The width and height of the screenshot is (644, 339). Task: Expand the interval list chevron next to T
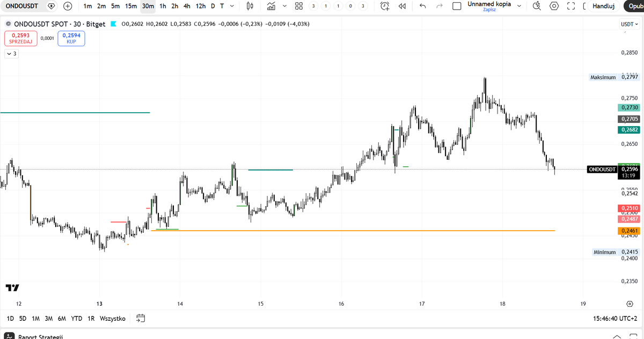pyautogui.click(x=231, y=6)
